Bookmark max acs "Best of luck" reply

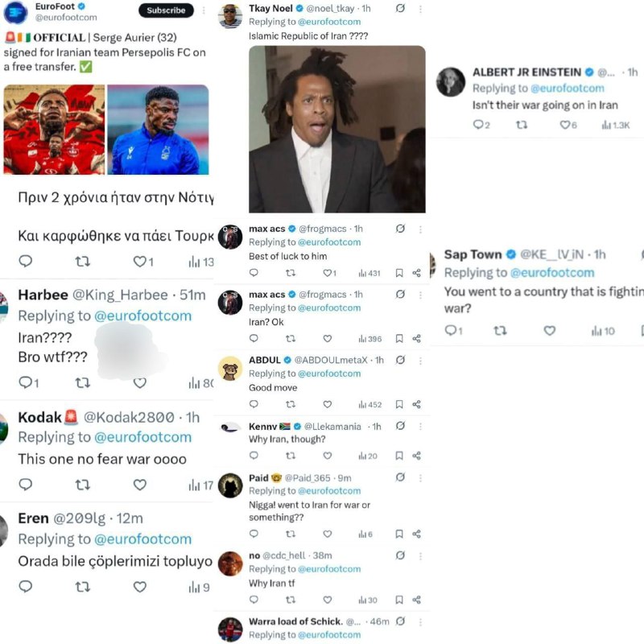pos(398,273)
